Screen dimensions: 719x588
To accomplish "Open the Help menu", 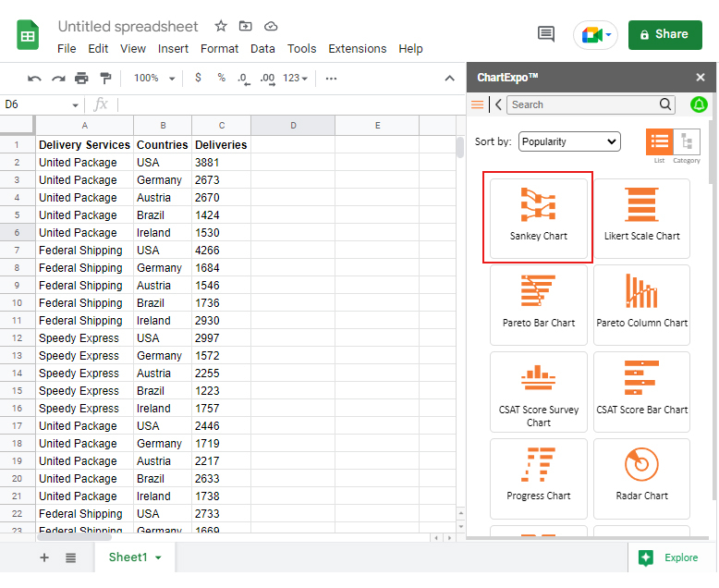I will [410, 49].
